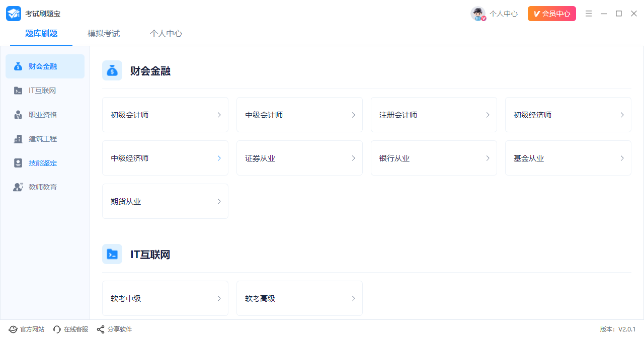Open 在线客服 headset support link
The height and width of the screenshot is (339, 644).
(70, 329)
